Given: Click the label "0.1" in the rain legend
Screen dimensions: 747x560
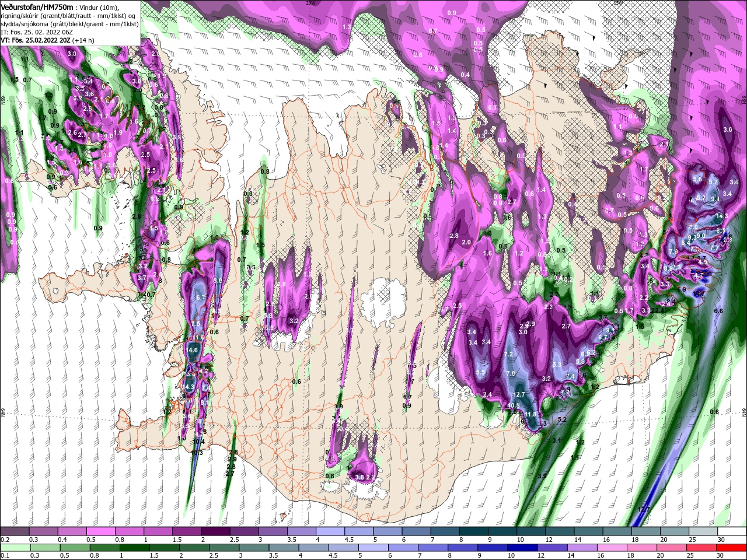Looking at the screenshot, I should [x=5, y=556].
